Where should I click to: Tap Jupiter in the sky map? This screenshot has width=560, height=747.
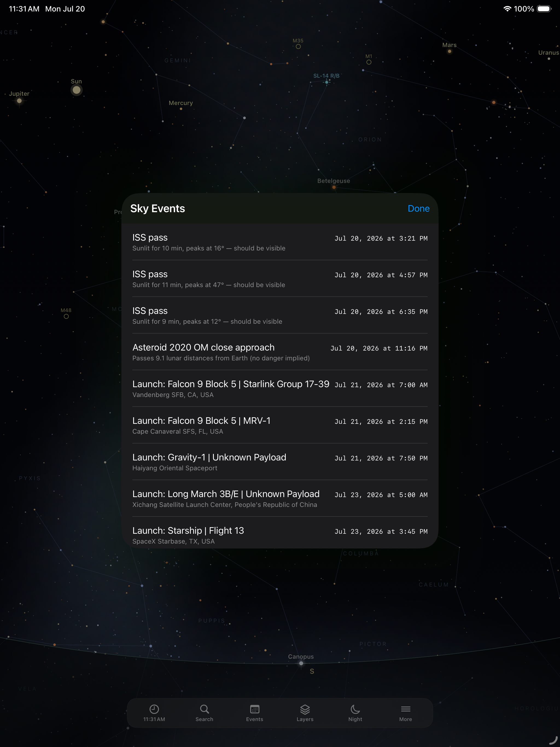pyautogui.click(x=19, y=101)
